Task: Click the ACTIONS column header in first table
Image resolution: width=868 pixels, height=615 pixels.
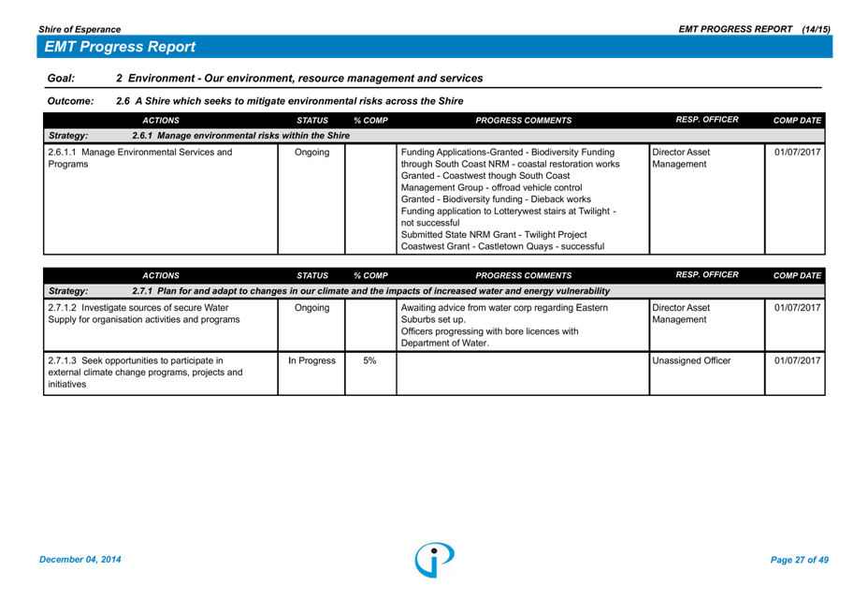Action: coord(161,121)
